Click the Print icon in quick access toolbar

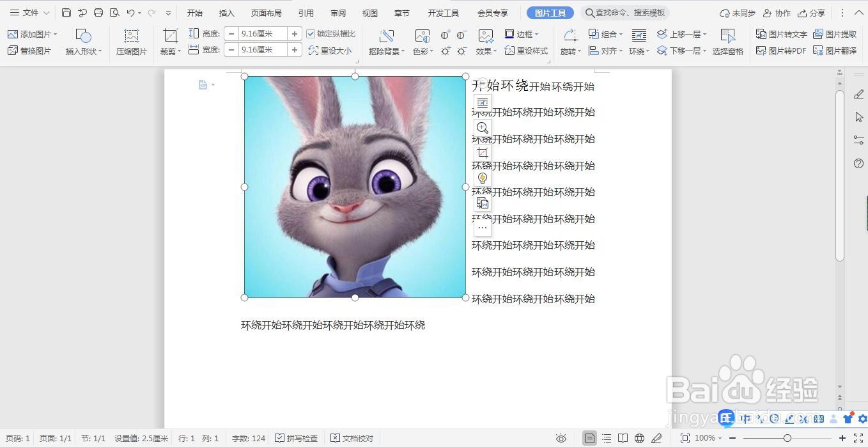point(98,13)
